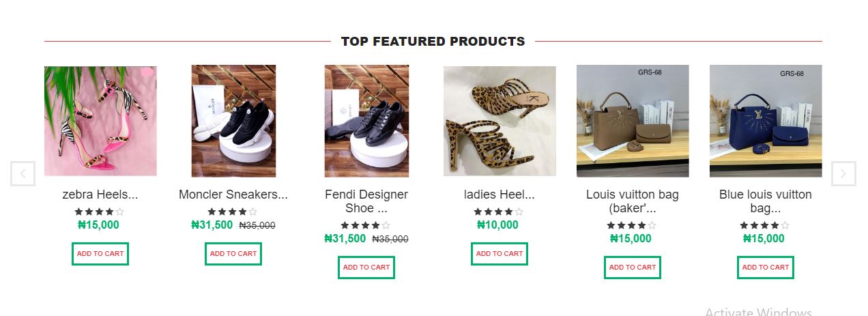Add Moncler Sneakers to cart

(x=233, y=254)
